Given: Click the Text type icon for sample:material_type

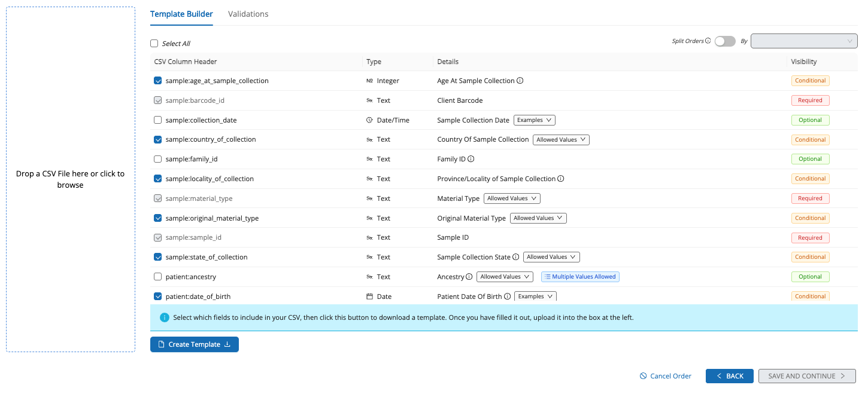Looking at the screenshot, I should point(369,198).
